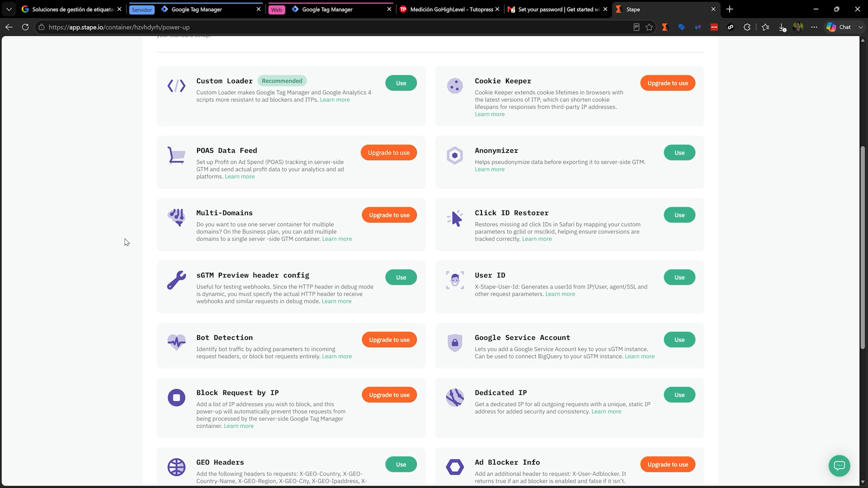This screenshot has height=488, width=868.
Task: Open Learn more link for Dedicated IP
Action: click(x=606, y=412)
